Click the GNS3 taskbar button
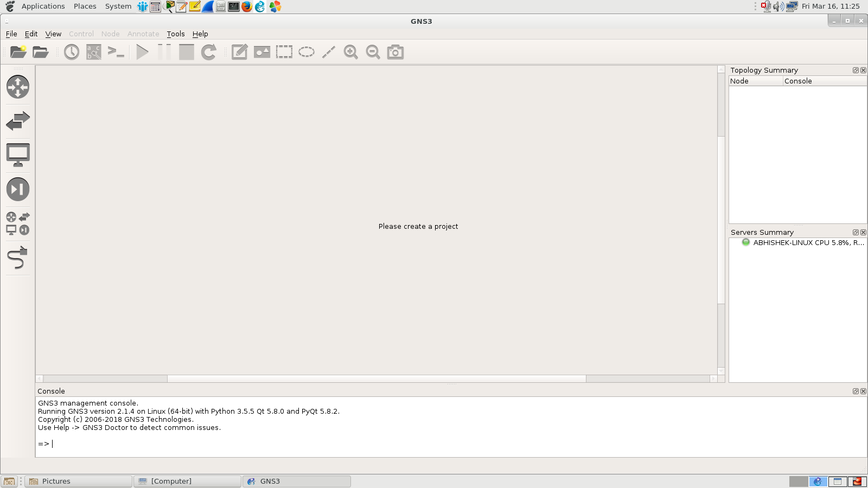The height and width of the screenshot is (488, 868). coord(297,481)
